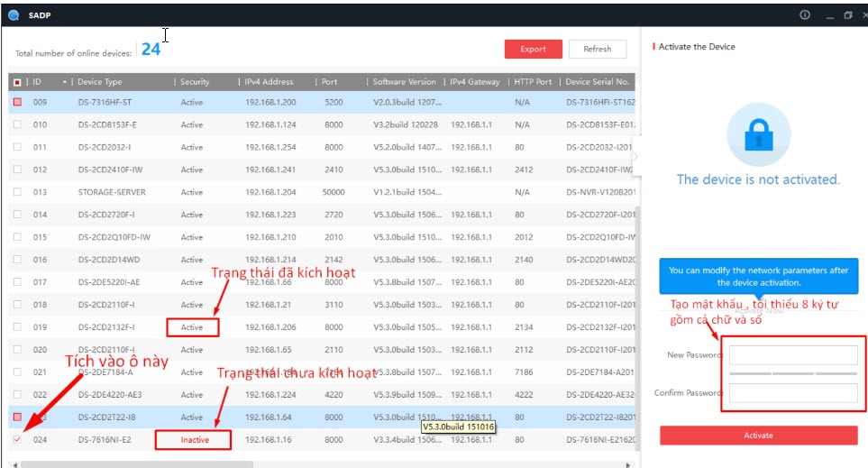Screen dimensions: 868x468
Task: Click the SADP app logo icon
Action: click(x=12, y=15)
